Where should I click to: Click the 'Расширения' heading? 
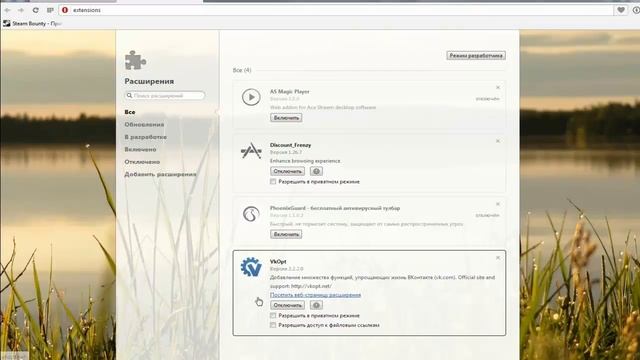point(149,81)
